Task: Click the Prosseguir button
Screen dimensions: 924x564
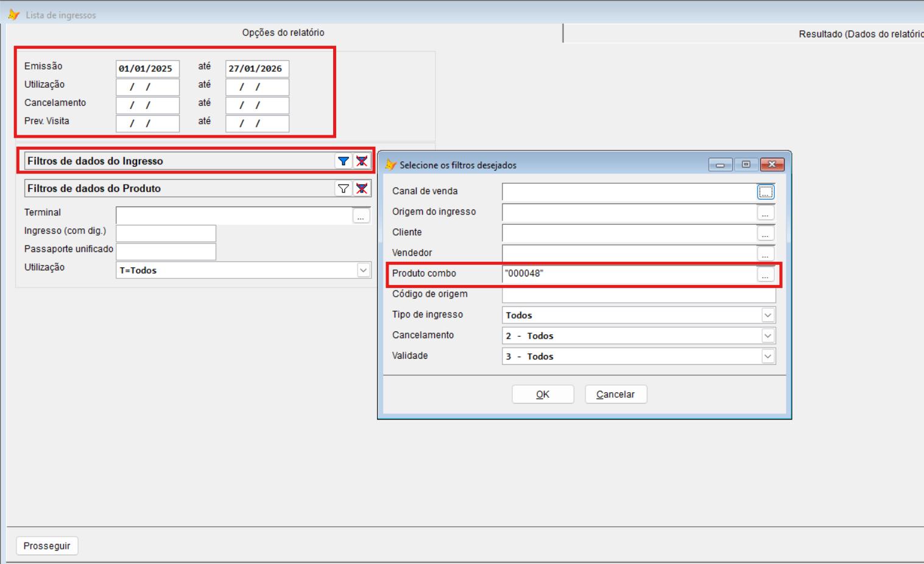Action: (x=47, y=546)
